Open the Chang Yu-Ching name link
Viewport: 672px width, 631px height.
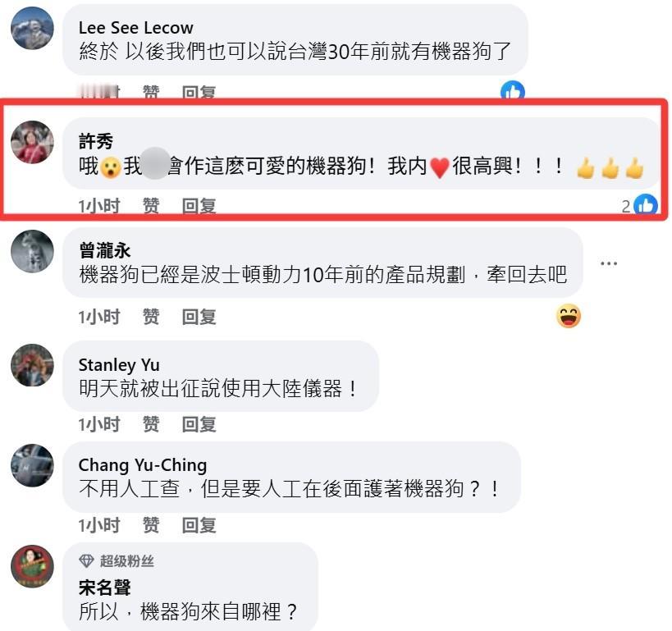pos(143,465)
